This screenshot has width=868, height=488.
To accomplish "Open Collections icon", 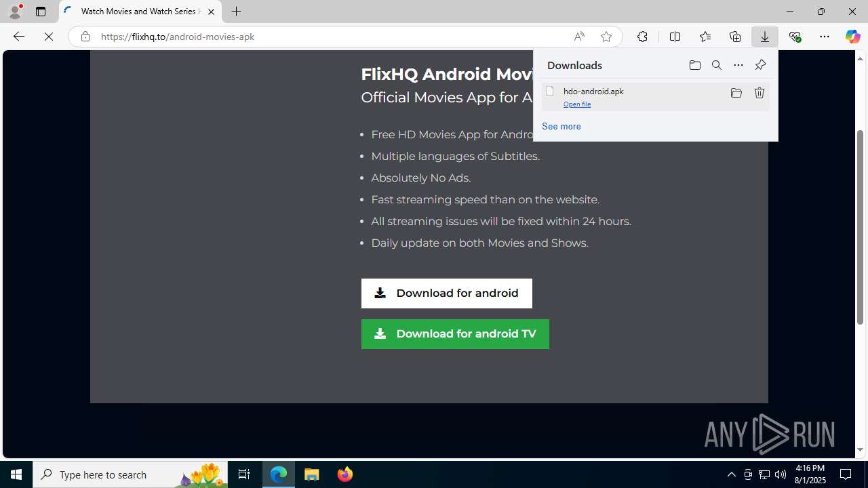I will [735, 37].
